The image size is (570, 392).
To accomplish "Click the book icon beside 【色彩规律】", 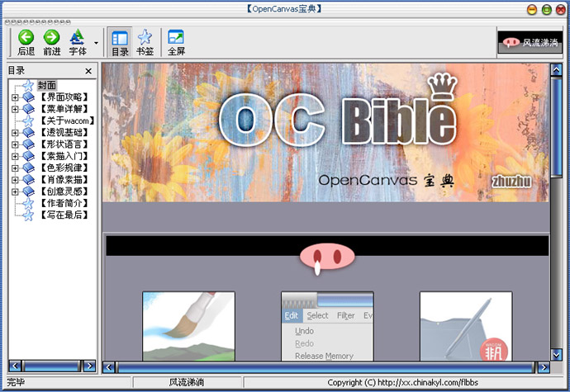I will [28, 168].
